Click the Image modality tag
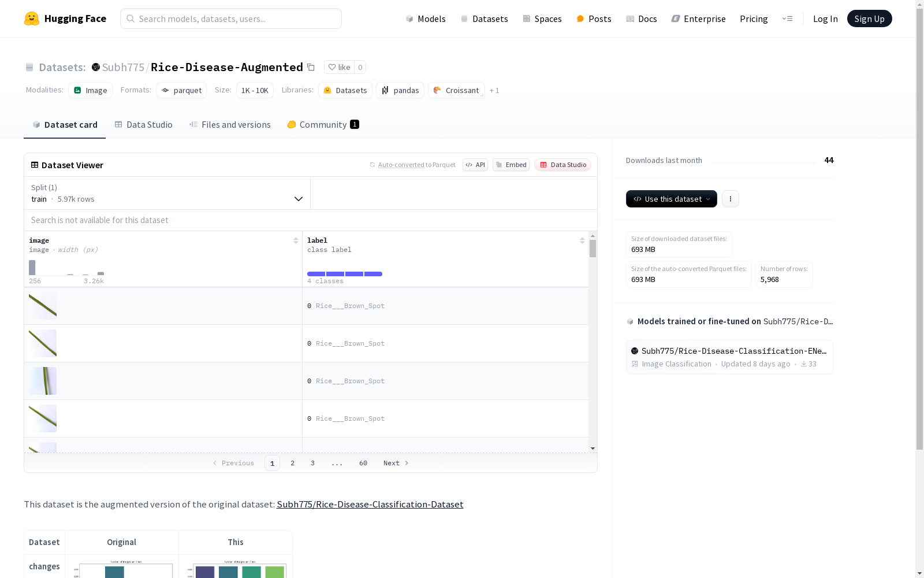This screenshot has height=578, width=924. [x=90, y=90]
